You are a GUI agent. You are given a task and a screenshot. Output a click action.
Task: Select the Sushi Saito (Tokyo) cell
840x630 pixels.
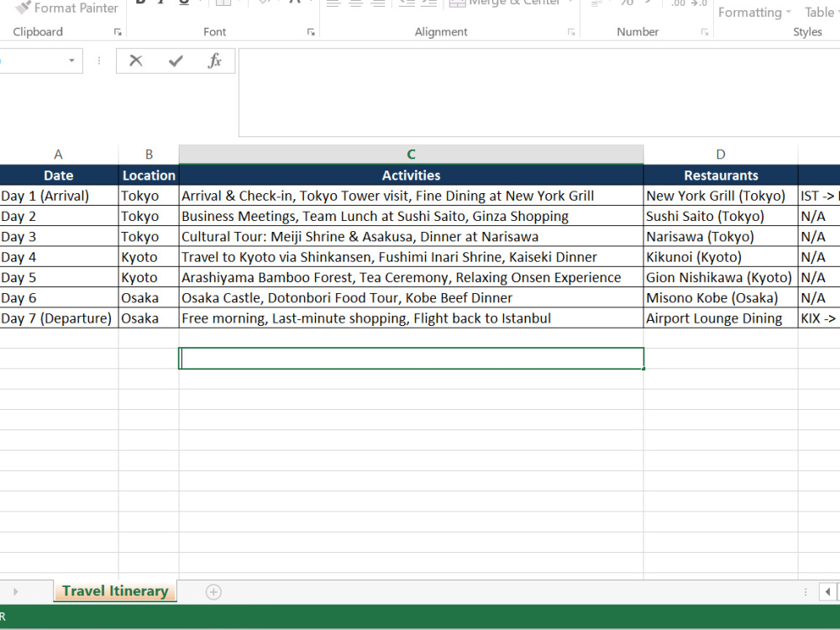721,216
